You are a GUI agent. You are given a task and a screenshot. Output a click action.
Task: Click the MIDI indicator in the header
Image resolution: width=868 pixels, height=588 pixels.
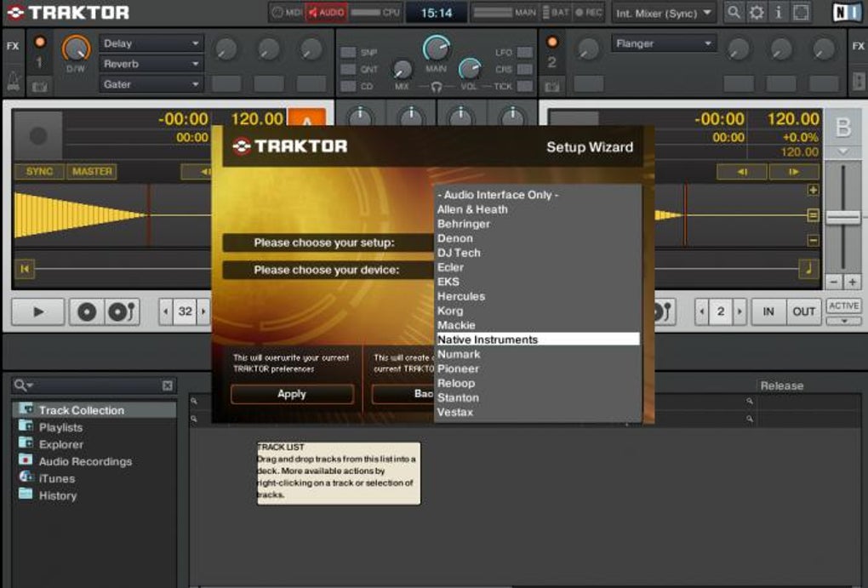pyautogui.click(x=288, y=12)
